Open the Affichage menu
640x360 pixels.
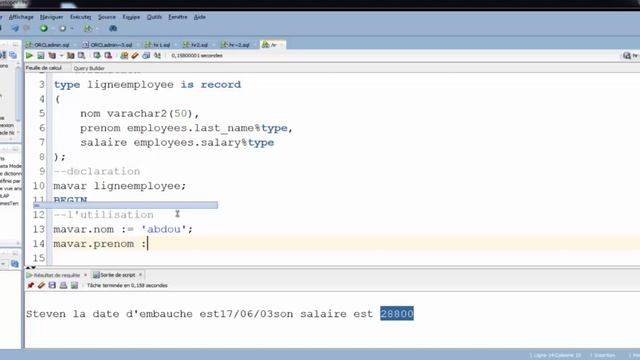(21, 17)
